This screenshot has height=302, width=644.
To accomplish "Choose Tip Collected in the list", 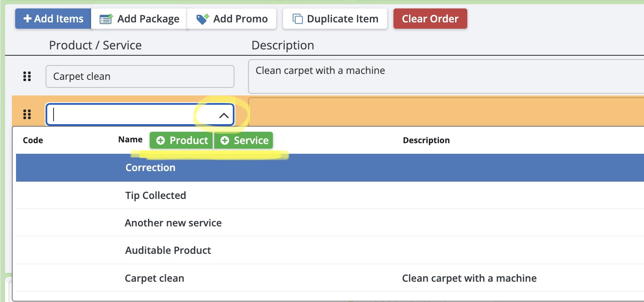I will (x=156, y=196).
